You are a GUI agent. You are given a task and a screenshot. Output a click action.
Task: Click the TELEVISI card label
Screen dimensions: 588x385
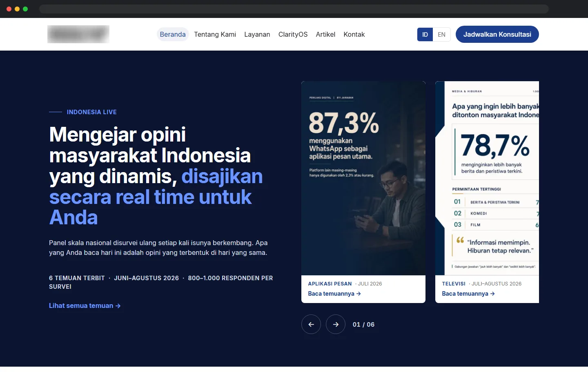(454, 284)
